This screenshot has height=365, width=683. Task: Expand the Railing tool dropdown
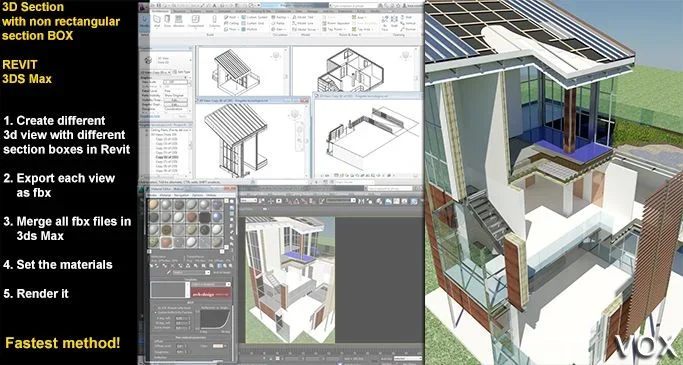tap(288, 17)
